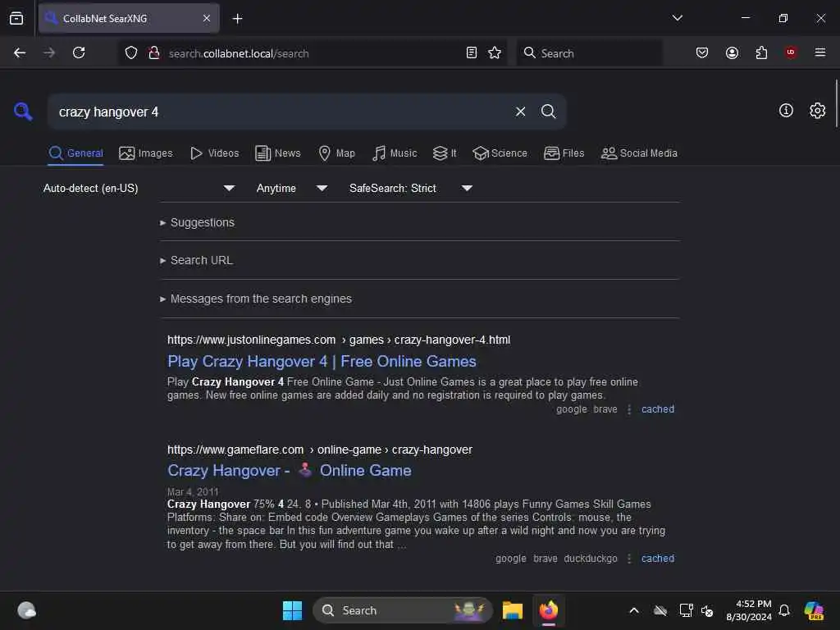Bookmark this page with star icon

click(x=495, y=52)
